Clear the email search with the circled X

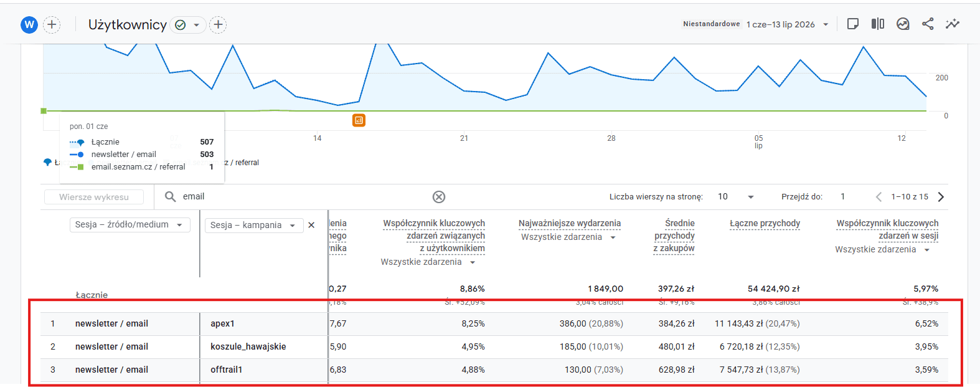click(x=439, y=197)
